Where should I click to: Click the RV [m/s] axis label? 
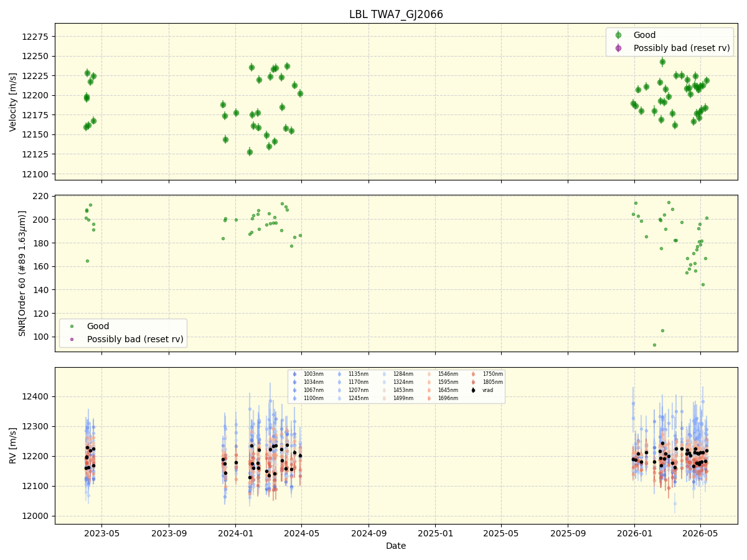point(13,445)
